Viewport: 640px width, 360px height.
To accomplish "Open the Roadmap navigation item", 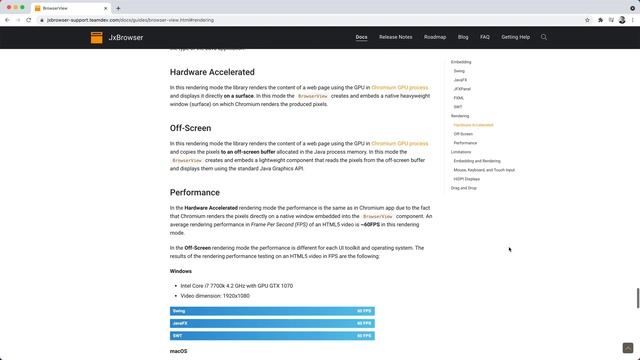I will point(435,37).
